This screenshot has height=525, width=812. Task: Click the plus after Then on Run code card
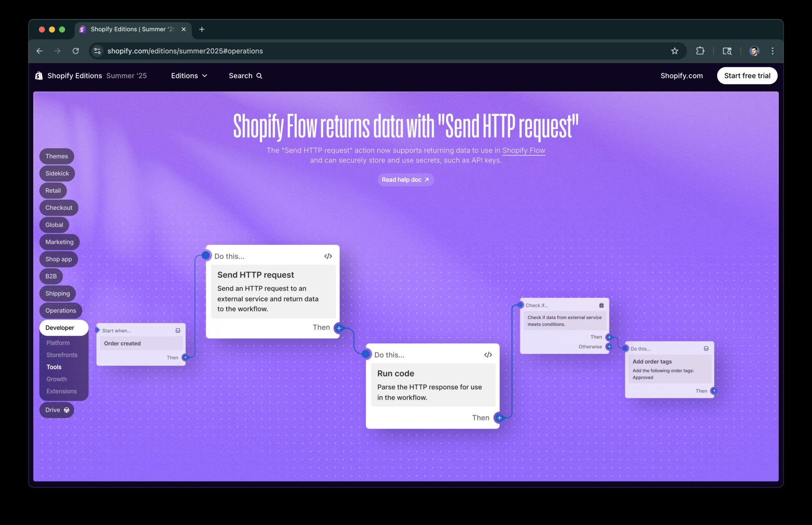pos(499,418)
